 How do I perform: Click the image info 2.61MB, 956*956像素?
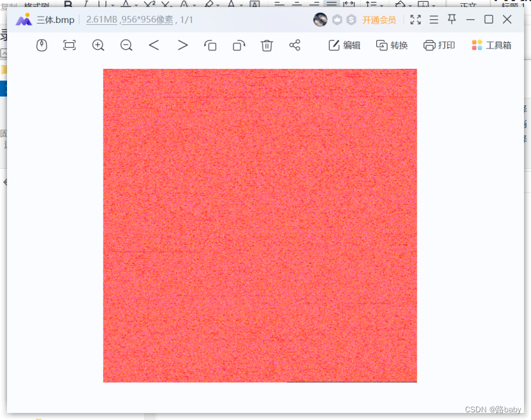click(130, 20)
